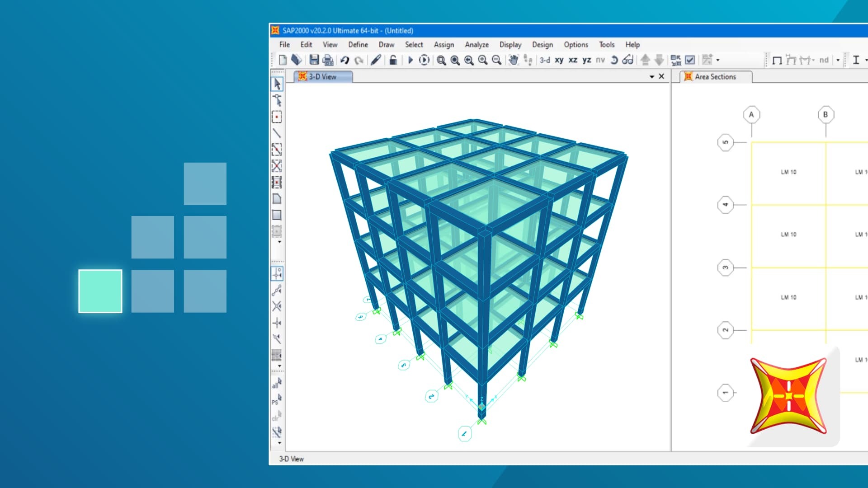Expand the I-section toolbar dropdown arrow
Image resolution: width=868 pixels, height=488 pixels.
pyautogui.click(x=866, y=60)
